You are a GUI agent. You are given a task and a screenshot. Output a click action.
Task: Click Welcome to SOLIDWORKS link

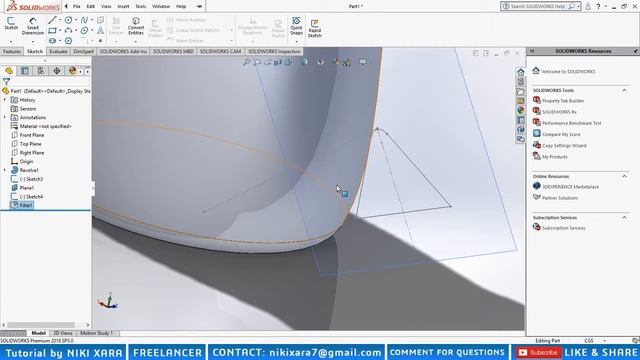568,71
